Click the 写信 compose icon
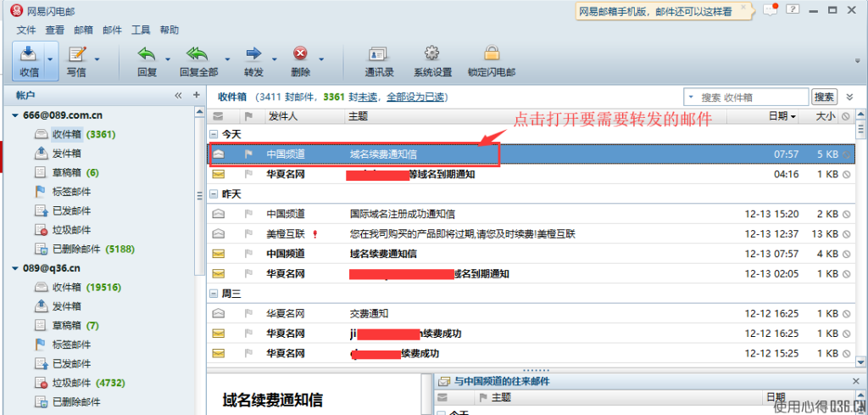Screen dimensions: 868x415 [x=76, y=53]
